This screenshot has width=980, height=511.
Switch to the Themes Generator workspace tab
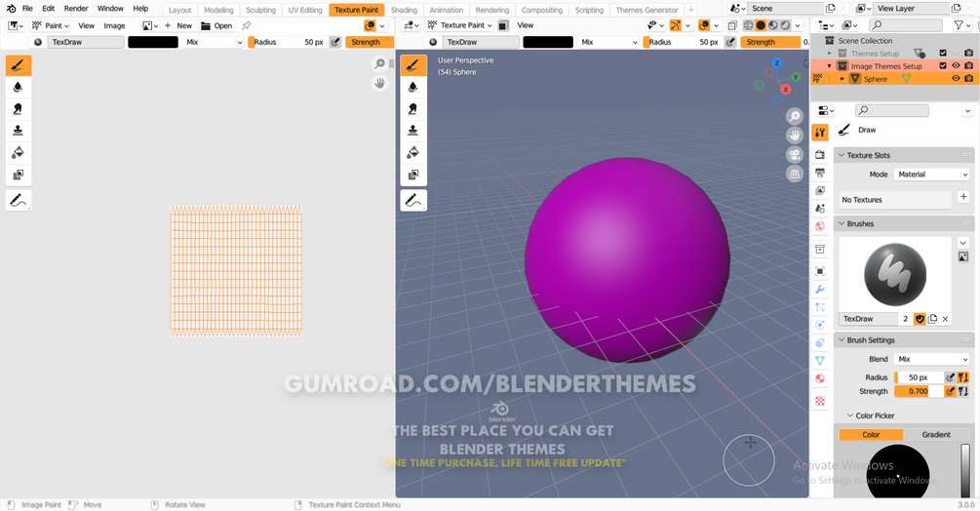click(x=647, y=10)
